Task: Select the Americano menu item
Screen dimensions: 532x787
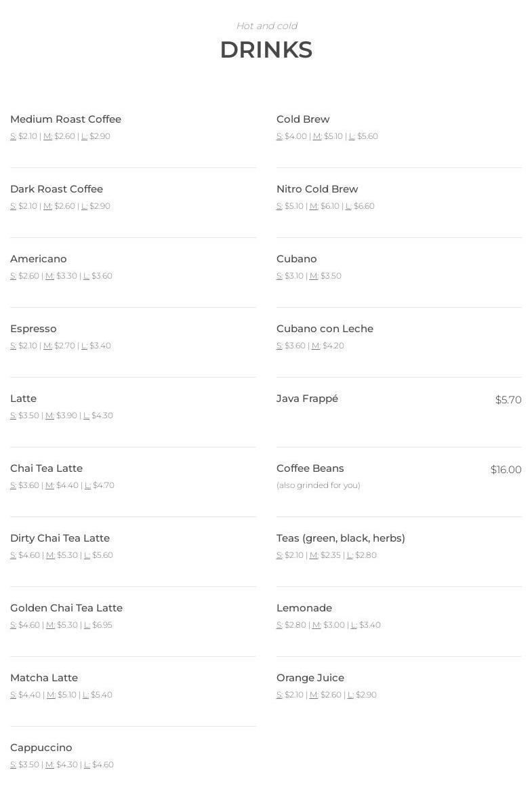Action: tap(39, 259)
